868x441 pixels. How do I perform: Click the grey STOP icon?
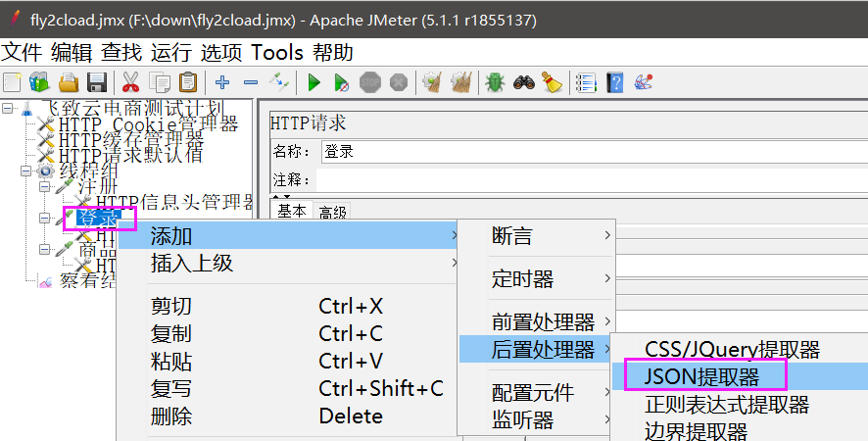pyautogui.click(x=370, y=83)
